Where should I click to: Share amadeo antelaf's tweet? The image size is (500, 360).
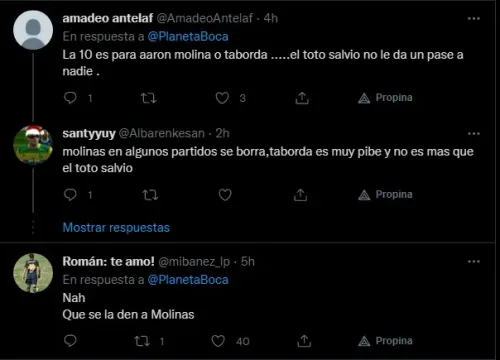[x=302, y=98]
